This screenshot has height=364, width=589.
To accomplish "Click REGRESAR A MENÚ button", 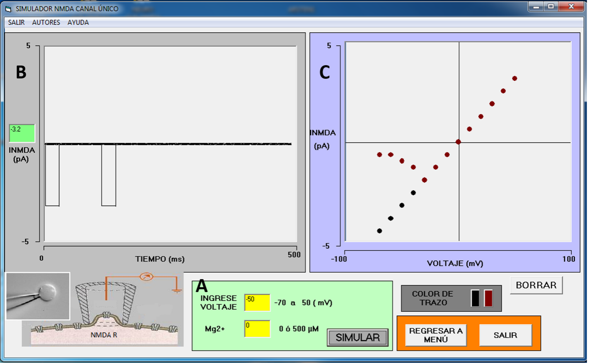I will click(436, 335).
